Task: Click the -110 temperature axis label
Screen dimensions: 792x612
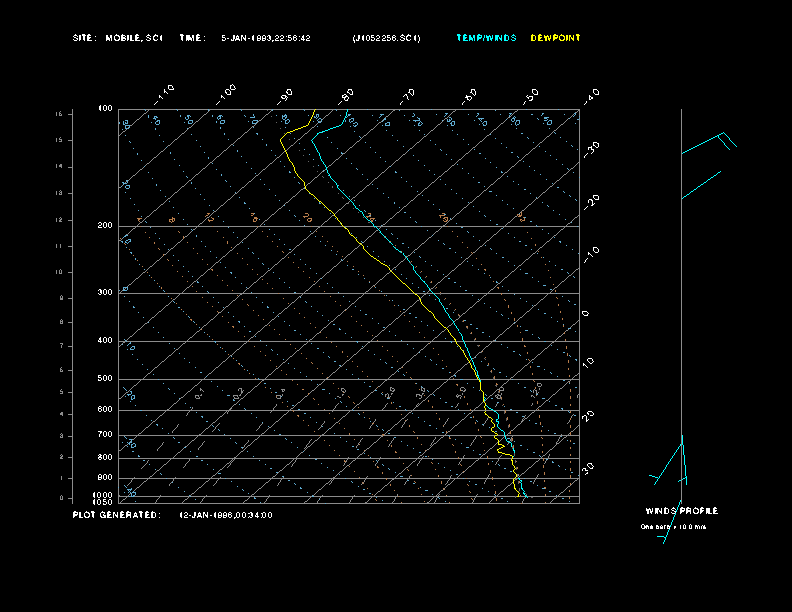Action: (x=166, y=92)
